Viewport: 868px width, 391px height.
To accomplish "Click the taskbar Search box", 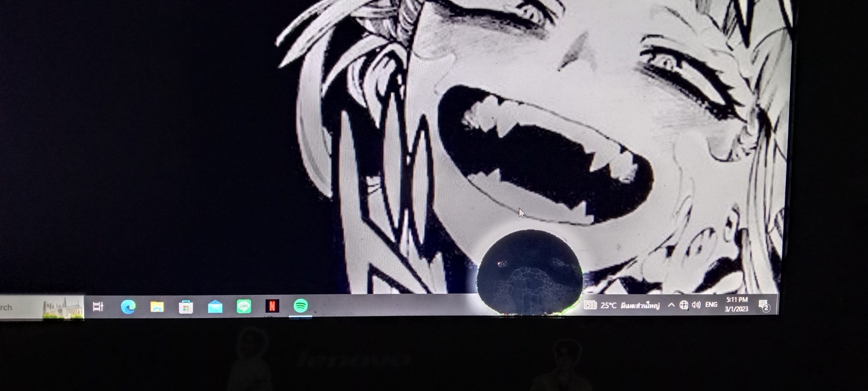I will click(42, 308).
